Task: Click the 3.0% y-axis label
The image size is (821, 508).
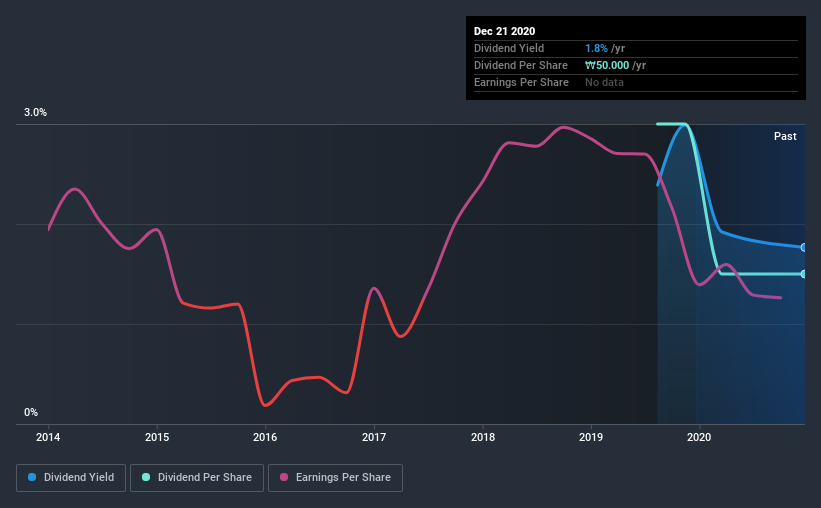Action: pos(35,113)
